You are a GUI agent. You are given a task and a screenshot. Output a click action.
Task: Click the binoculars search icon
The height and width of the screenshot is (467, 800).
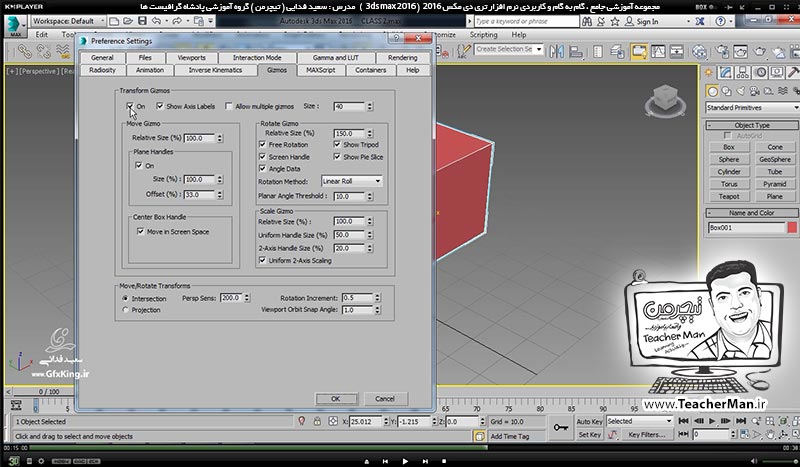coord(587,21)
